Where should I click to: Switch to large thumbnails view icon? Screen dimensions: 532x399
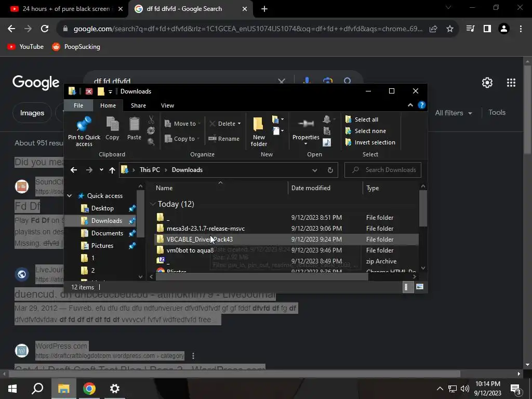pos(420,287)
